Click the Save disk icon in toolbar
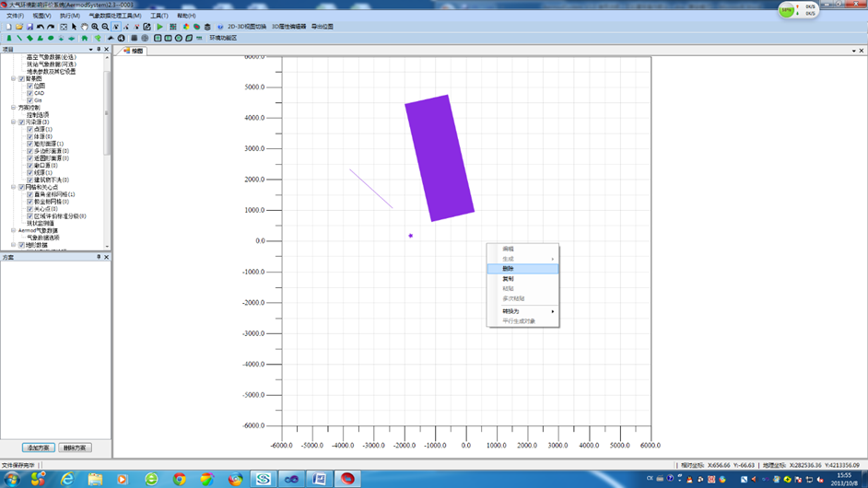The width and height of the screenshot is (868, 488). pyautogui.click(x=29, y=27)
